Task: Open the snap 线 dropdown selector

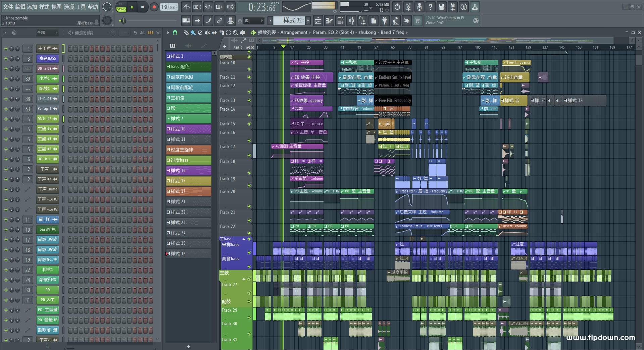Action: click(x=253, y=21)
